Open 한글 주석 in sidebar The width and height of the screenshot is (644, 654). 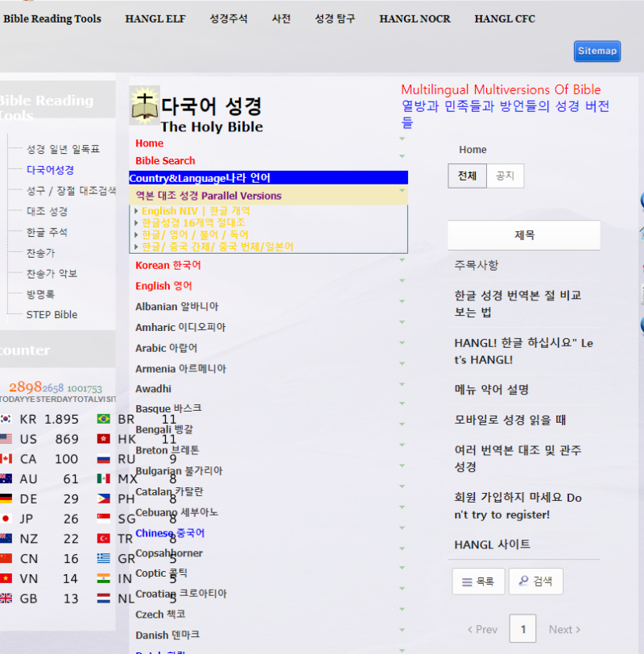point(47,232)
